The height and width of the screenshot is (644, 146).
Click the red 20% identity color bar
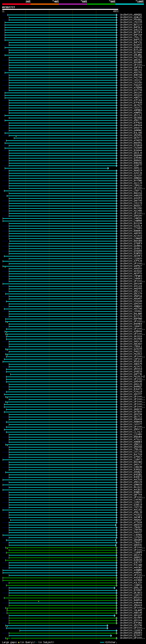(16, 4)
